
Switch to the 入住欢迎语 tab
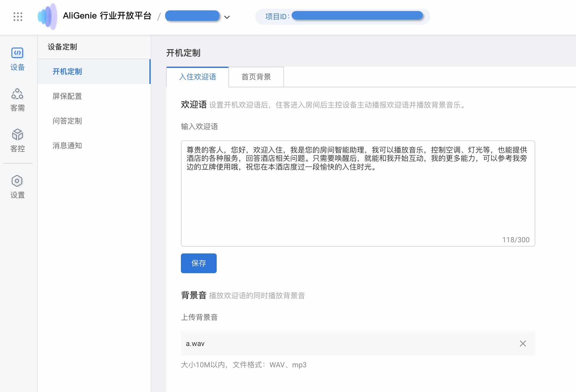click(198, 77)
